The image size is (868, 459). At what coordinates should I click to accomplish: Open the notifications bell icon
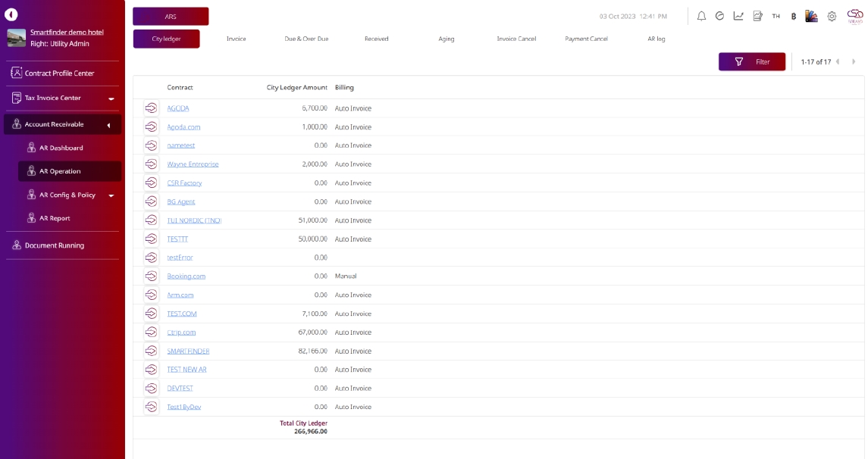(x=701, y=16)
